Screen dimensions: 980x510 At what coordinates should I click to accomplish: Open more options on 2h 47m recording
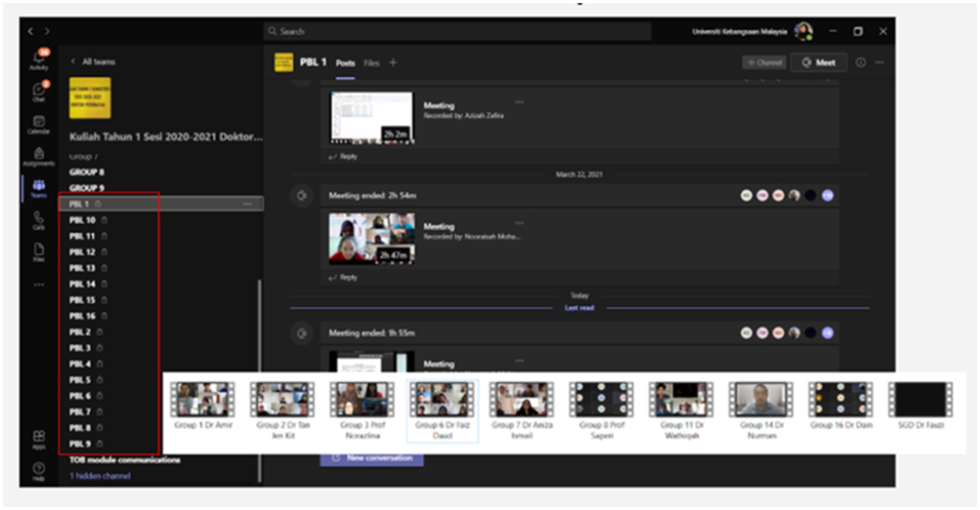click(519, 223)
